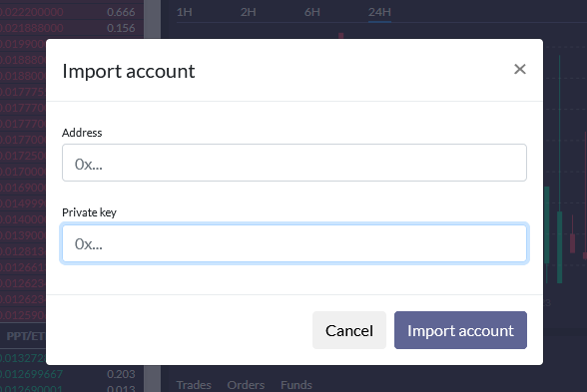Open the Funds tab
Viewport: 587px width, 392px height.
coord(296,385)
